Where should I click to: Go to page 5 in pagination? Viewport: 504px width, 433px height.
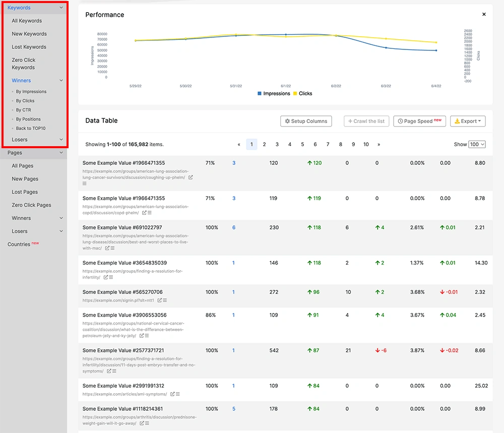(302, 144)
